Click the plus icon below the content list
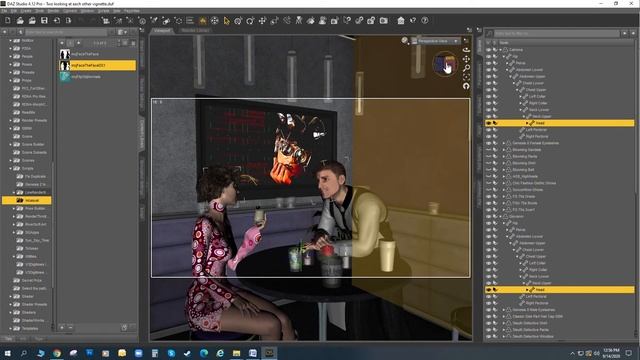This screenshot has width=640, height=360. coord(62,327)
